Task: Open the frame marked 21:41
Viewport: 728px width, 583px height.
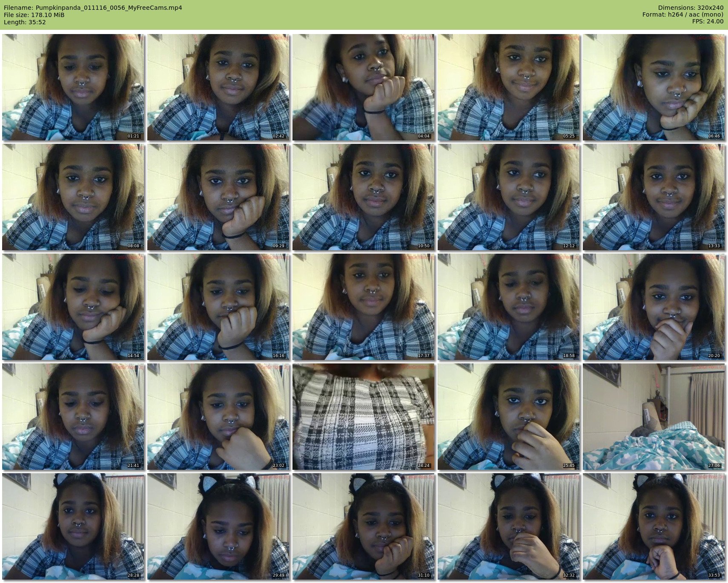Action: click(73, 417)
